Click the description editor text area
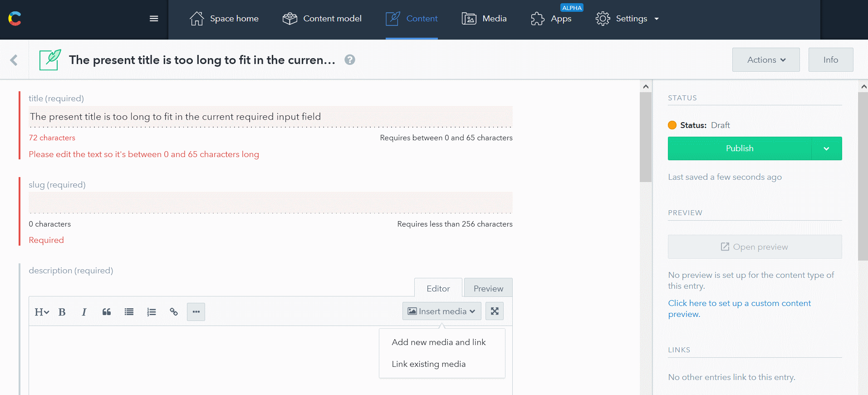The width and height of the screenshot is (868, 395). coord(270,360)
